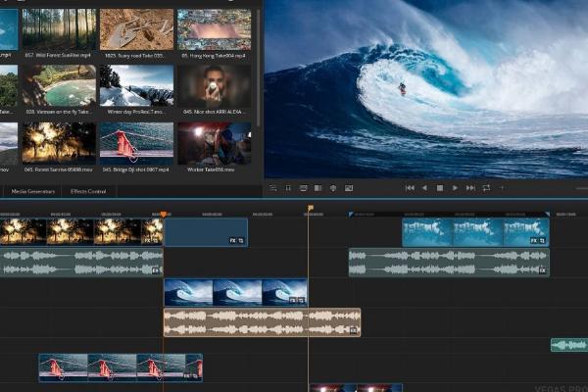Open pan/crop on the empty blue clip
The width and height of the screenshot is (588, 392).
[x=241, y=241]
